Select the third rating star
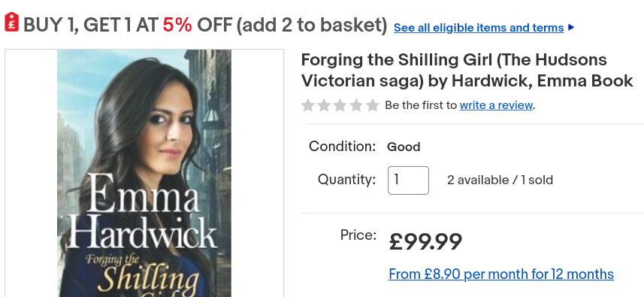 coord(340,105)
